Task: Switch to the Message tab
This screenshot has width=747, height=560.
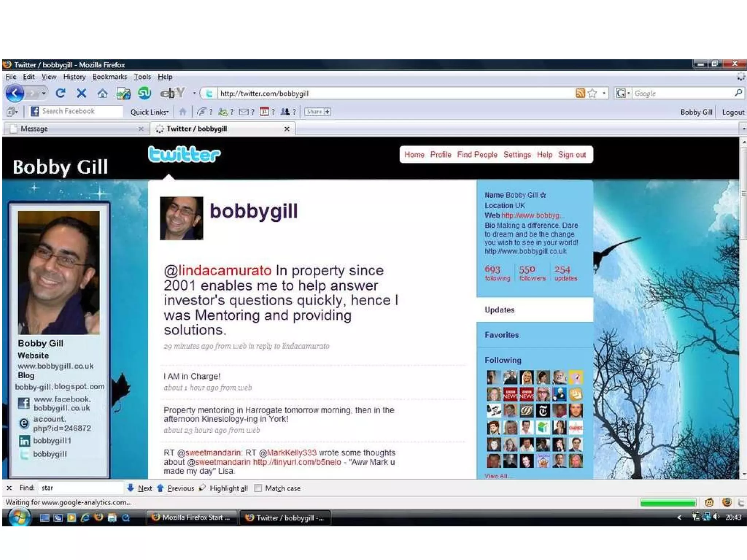Action: point(73,129)
